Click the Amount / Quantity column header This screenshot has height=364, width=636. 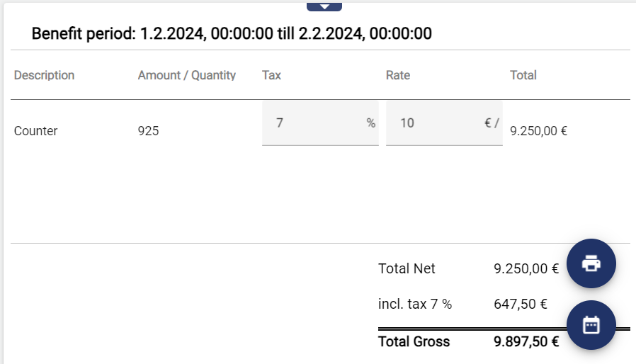186,75
